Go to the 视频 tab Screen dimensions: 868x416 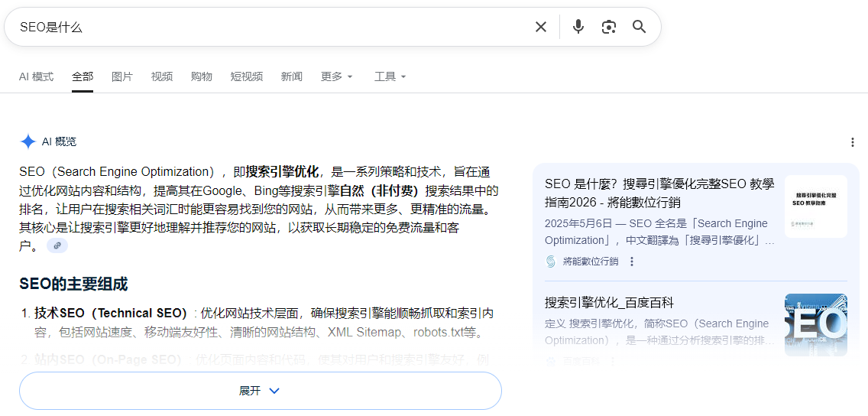(x=162, y=76)
